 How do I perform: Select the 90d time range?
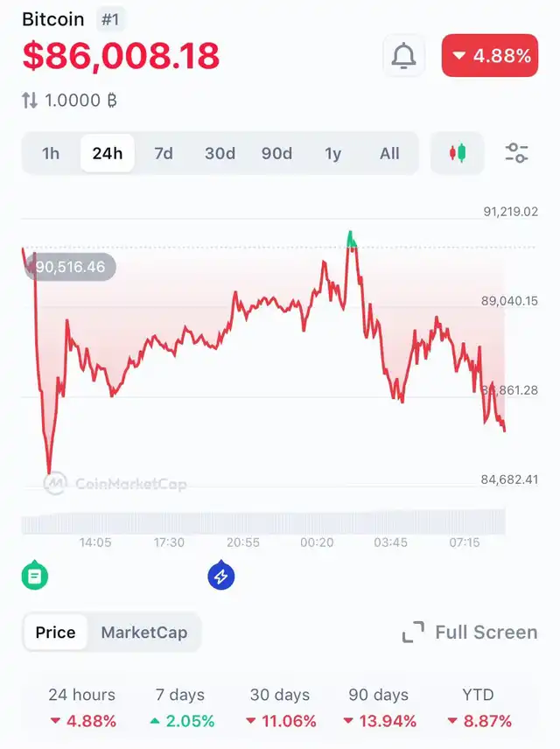tap(276, 153)
